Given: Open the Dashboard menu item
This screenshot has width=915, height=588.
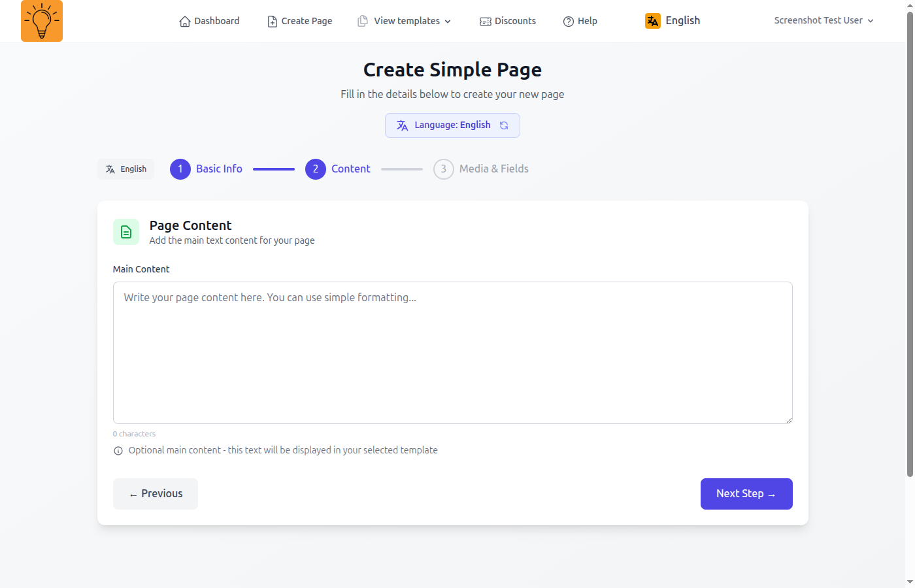Looking at the screenshot, I should point(209,21).
